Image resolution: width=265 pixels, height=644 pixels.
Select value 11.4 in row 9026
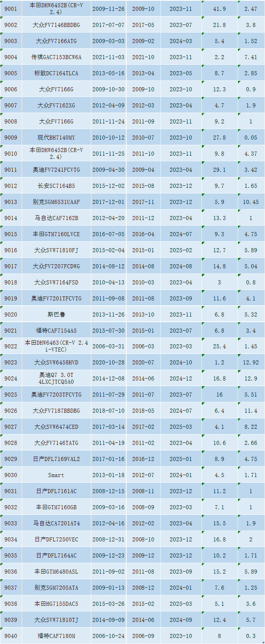click(x=251, y=411)
